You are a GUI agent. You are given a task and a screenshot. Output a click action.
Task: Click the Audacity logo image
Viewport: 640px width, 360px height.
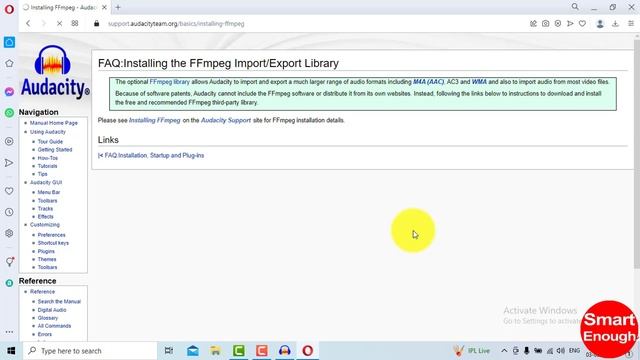tap(55, 71)
